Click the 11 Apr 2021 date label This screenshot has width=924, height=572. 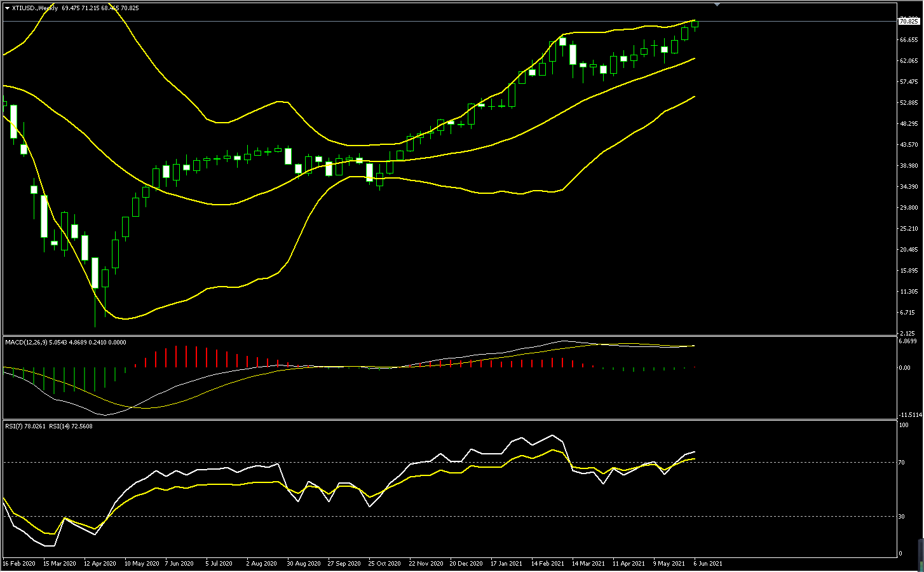pos(628,564)
